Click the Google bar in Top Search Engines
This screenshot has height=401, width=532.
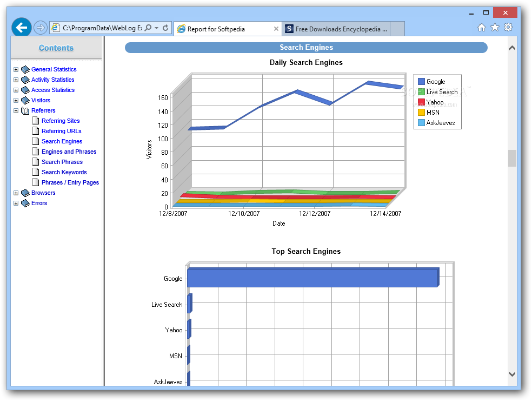(x=313, y=278)
